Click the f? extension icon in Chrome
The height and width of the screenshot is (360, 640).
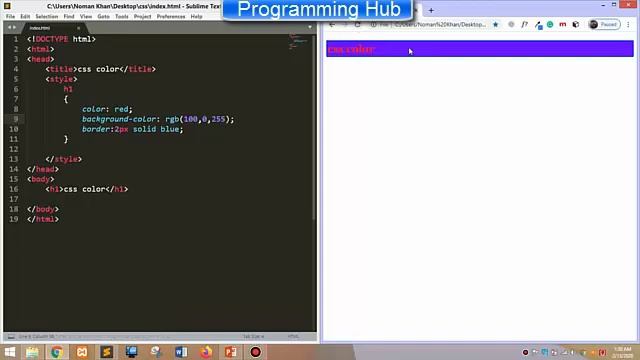[524, 24]
